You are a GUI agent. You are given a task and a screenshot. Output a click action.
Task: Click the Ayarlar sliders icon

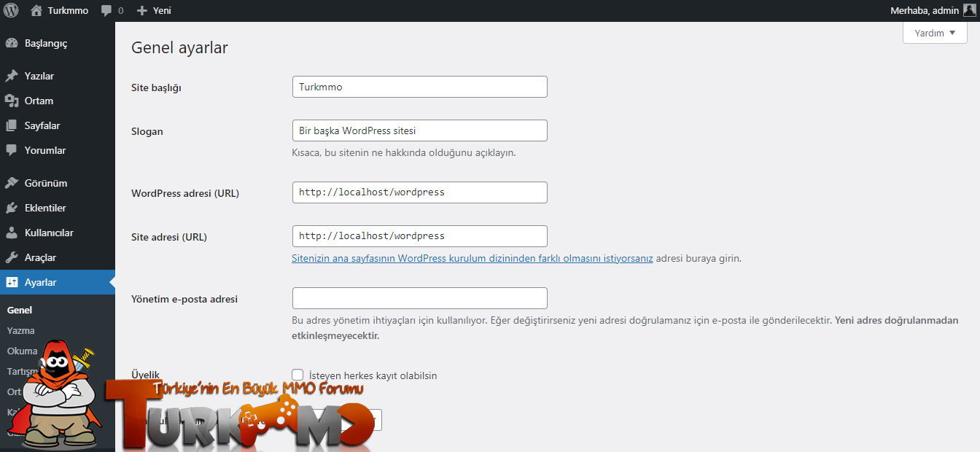(11, 282)
